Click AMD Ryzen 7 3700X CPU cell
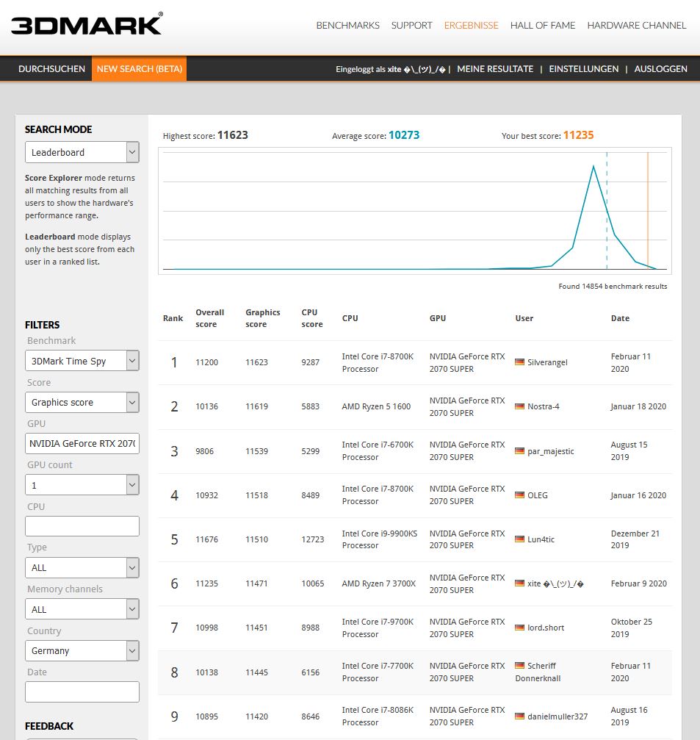This screenshot has height=740, width=700. 379,583
